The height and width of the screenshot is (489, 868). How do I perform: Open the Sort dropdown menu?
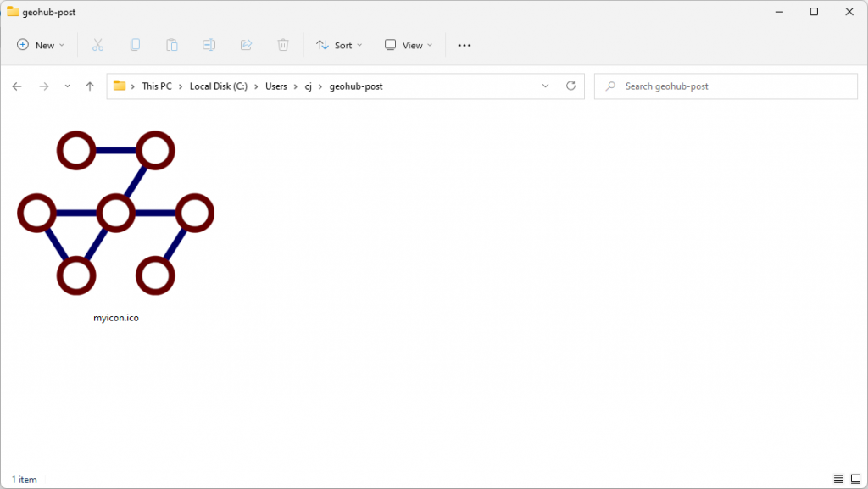(x=339, y=46)
